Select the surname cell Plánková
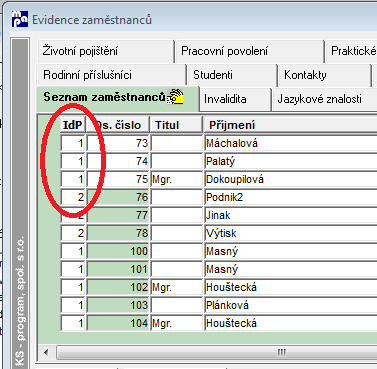The image size is (377, 369). point(291,305)
